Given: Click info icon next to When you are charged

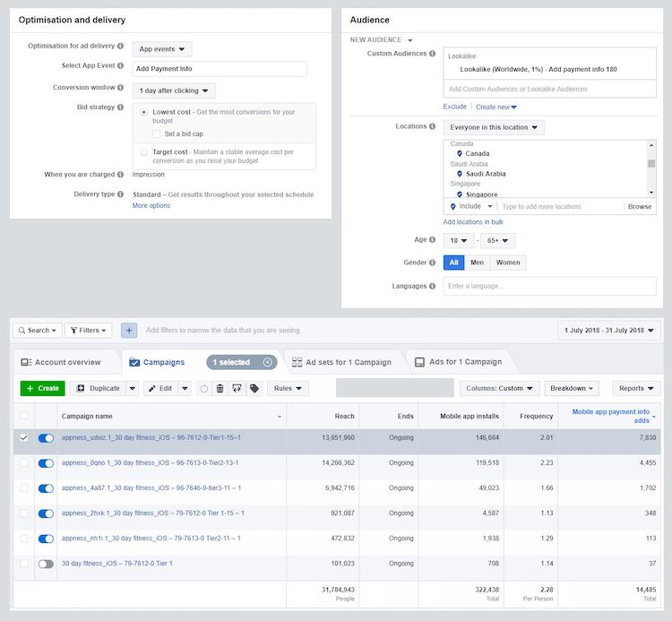Looking at the screenshot, I should 120,175.
